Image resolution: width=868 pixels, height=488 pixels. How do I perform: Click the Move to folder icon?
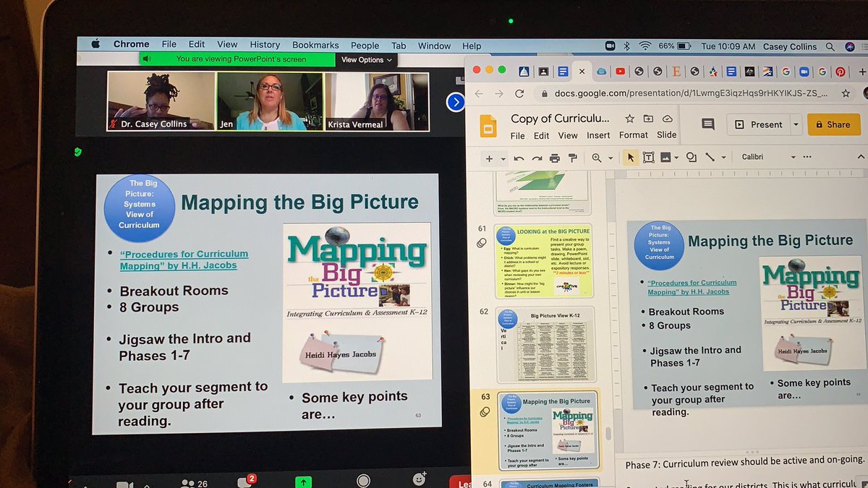click(648, 119)
